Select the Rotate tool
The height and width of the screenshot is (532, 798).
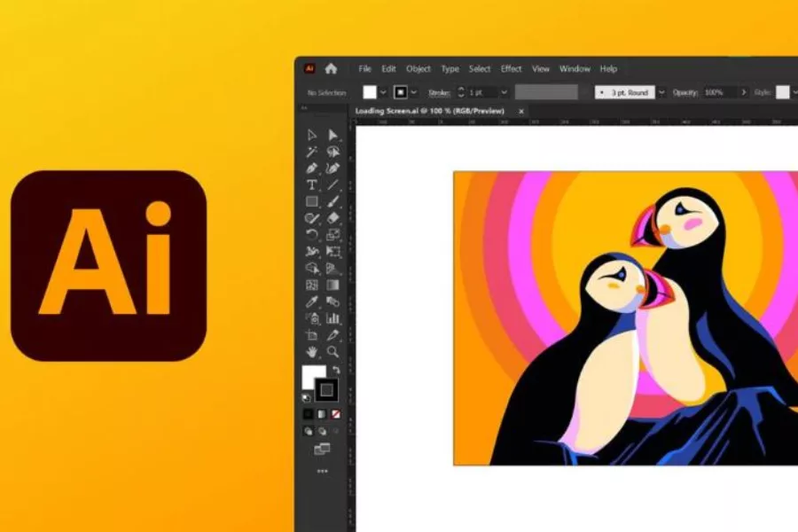coord(312,235)
